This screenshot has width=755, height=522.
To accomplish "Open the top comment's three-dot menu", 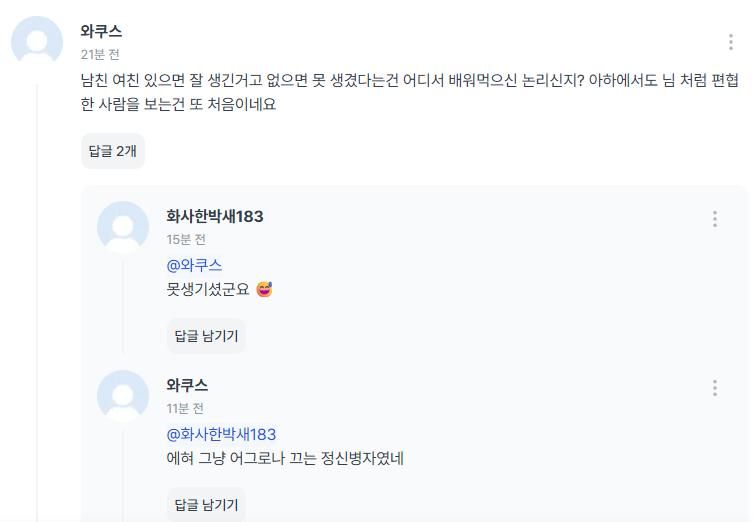I will click(731, 42).
